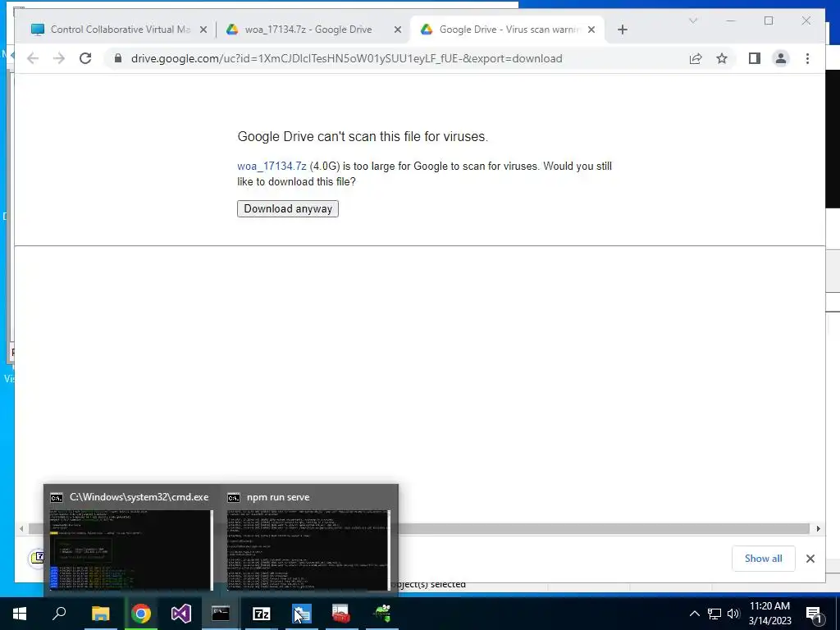The width and height of the screenshot is (840, 630).
Task: Close the woa_17134.7z Google Drive tab
Action: tap(398, 30)
